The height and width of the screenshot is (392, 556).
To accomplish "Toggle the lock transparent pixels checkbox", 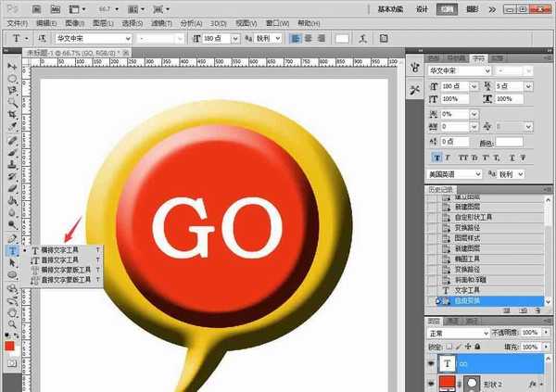I will click(451, 347).
